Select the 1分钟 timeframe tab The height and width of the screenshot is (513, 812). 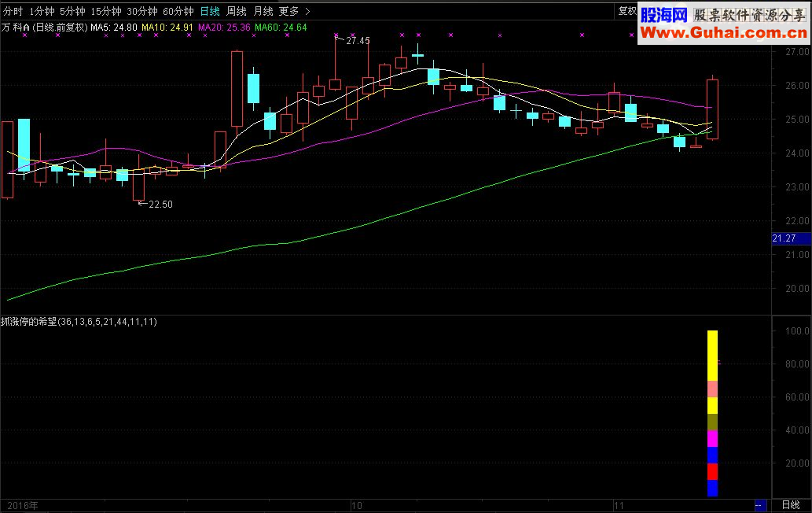pyautogui.click(x=42, y=11)
